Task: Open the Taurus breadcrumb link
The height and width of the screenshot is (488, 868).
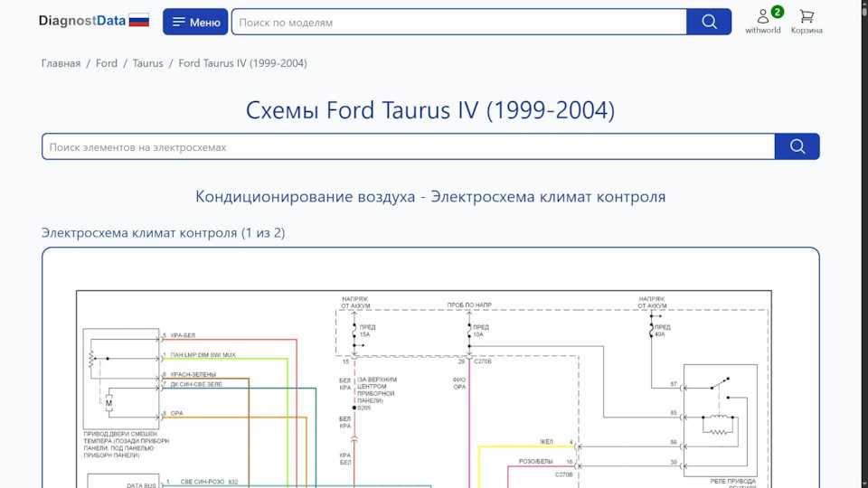Action: coord(147,63)
